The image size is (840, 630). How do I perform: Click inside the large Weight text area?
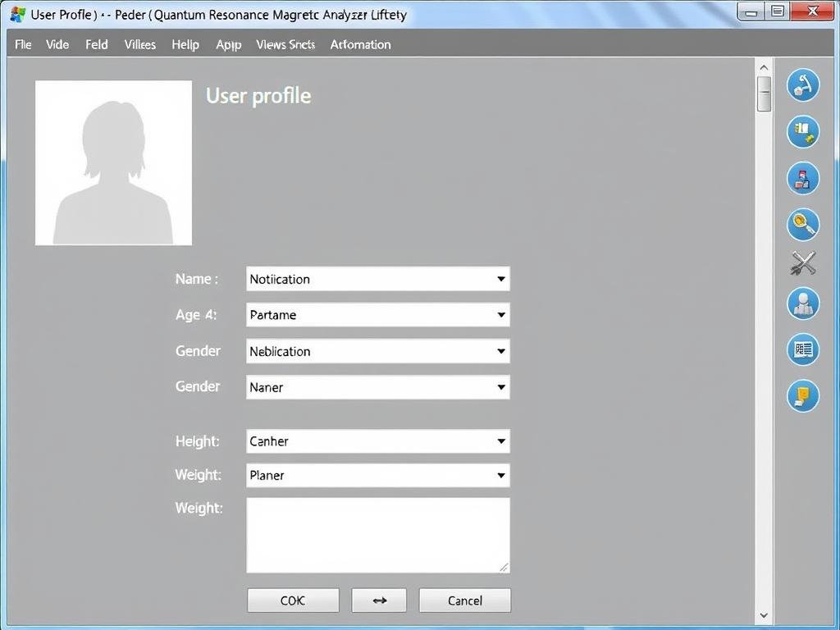pyautogui.click(x=377, y=535)
